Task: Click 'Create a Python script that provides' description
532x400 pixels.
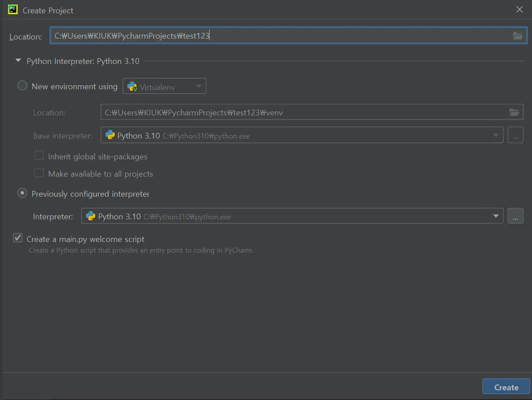Action: tap(141, 250)
